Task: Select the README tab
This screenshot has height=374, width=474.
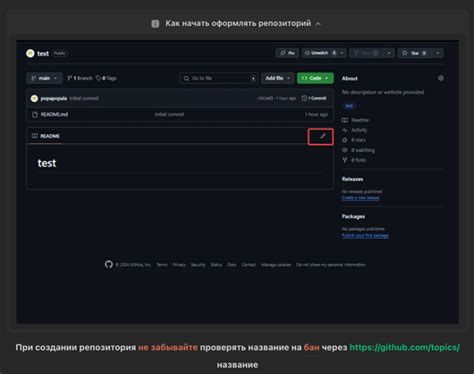Action: click(46, 136)
